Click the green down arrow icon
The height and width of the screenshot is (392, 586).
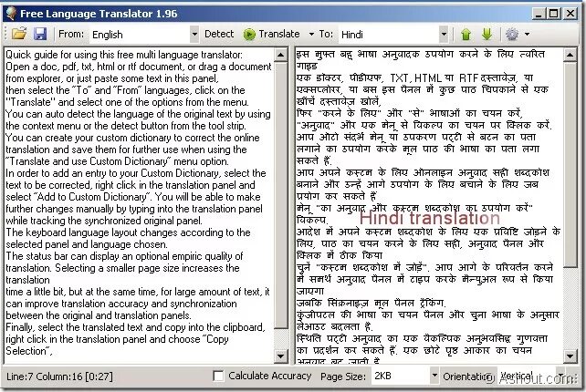coord(487,34)
